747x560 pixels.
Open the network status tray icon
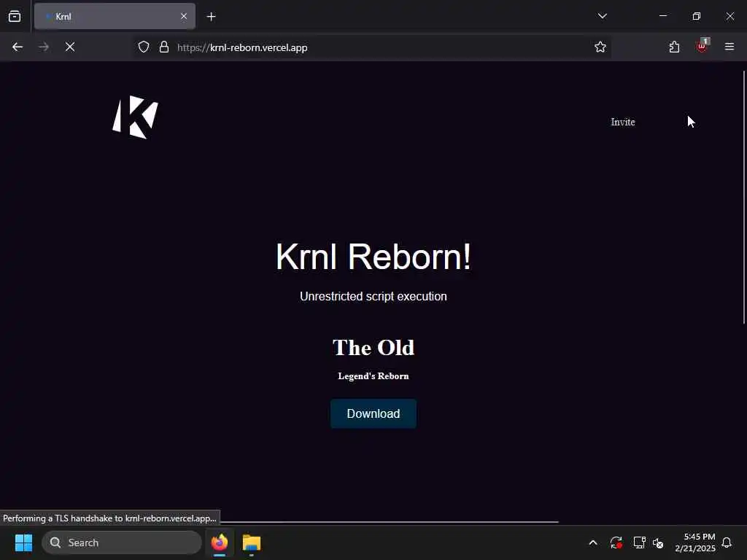coord(639,542)
